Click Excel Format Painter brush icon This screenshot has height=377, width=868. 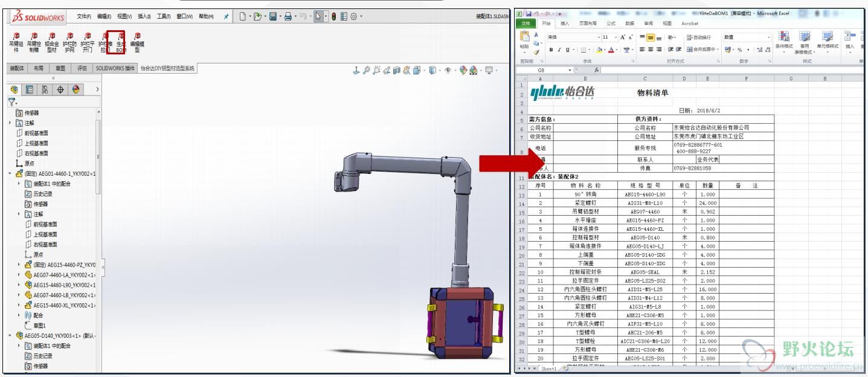point(536,52)
